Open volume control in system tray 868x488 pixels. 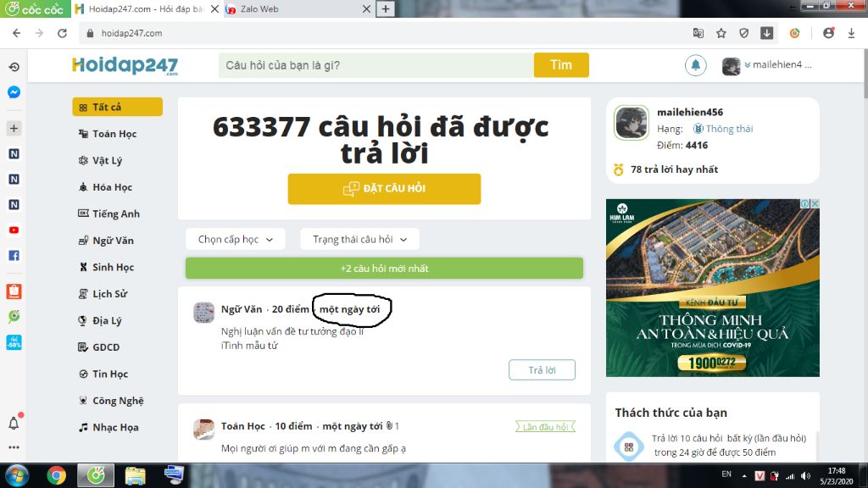[x=805, y=476]
